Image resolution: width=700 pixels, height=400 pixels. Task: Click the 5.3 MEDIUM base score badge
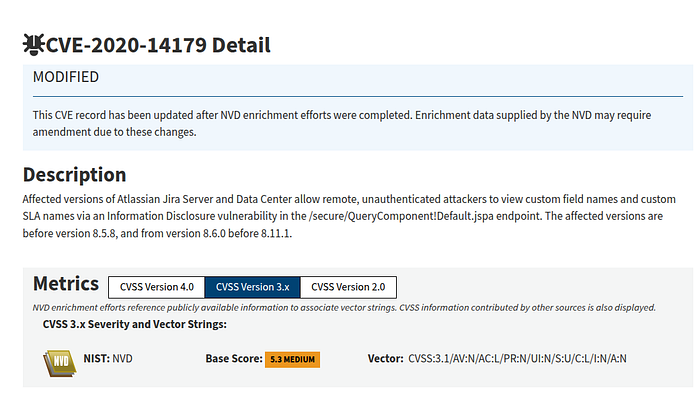pyautogui.click(x=292, y=359)
